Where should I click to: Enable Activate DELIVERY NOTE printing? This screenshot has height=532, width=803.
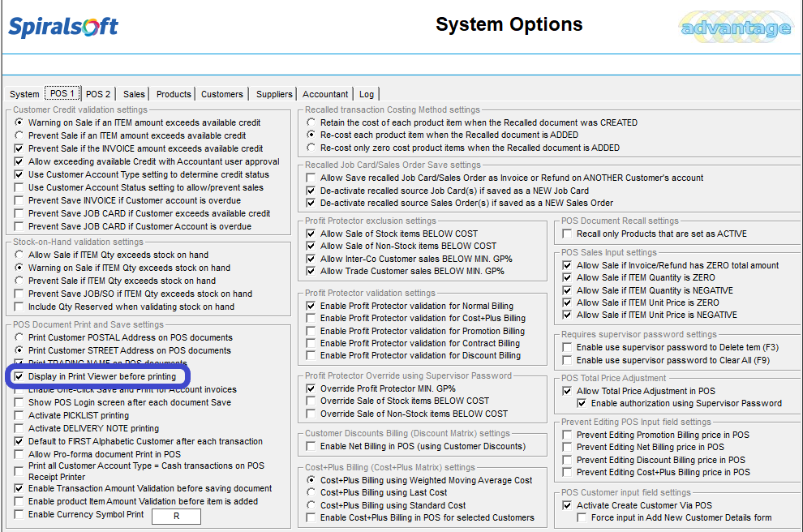[x=19, y=428]
